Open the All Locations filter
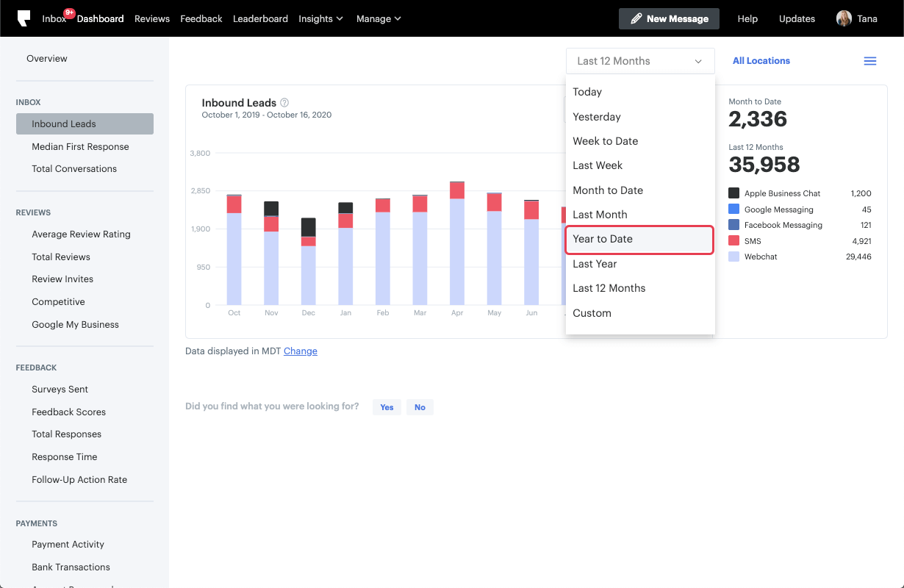 pos(761,61)
